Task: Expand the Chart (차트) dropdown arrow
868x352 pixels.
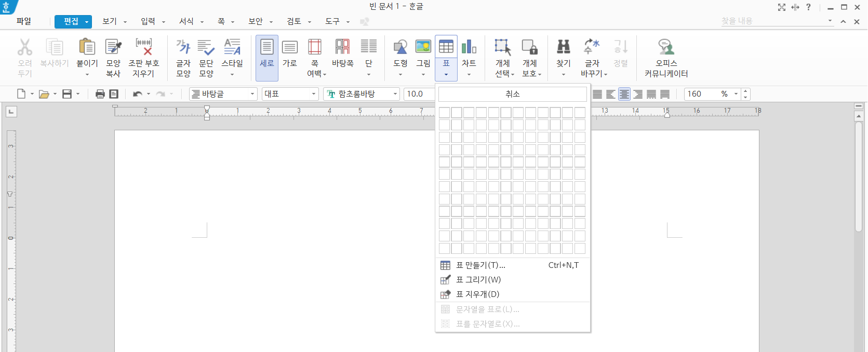Action: point(469,74)
